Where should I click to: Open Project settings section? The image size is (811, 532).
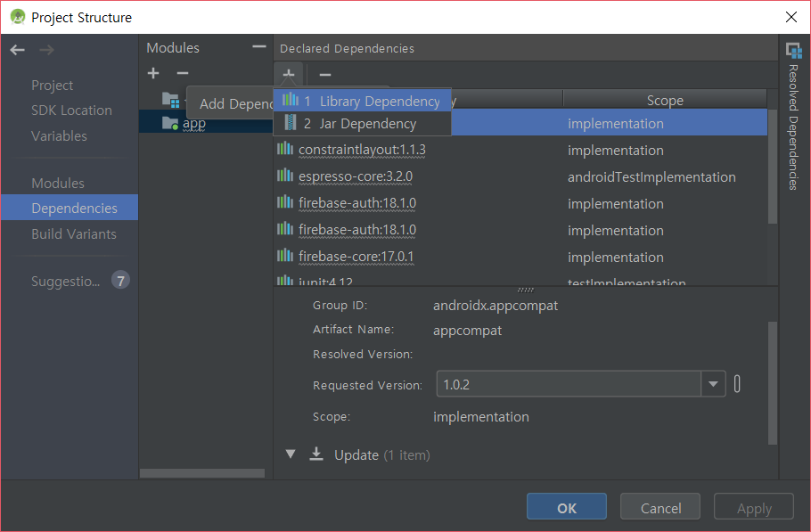tap(53, 86)
